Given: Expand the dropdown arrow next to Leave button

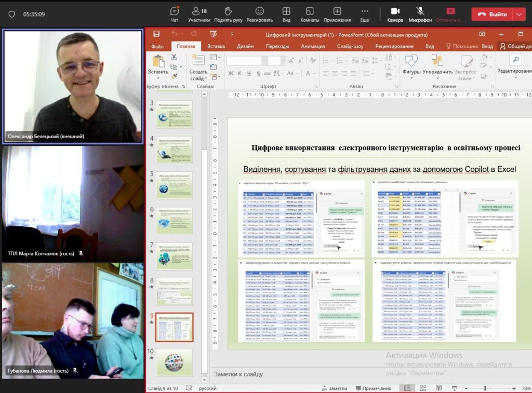Looking at the screenshot, I should pyautogui.click(x=519, y=14).
